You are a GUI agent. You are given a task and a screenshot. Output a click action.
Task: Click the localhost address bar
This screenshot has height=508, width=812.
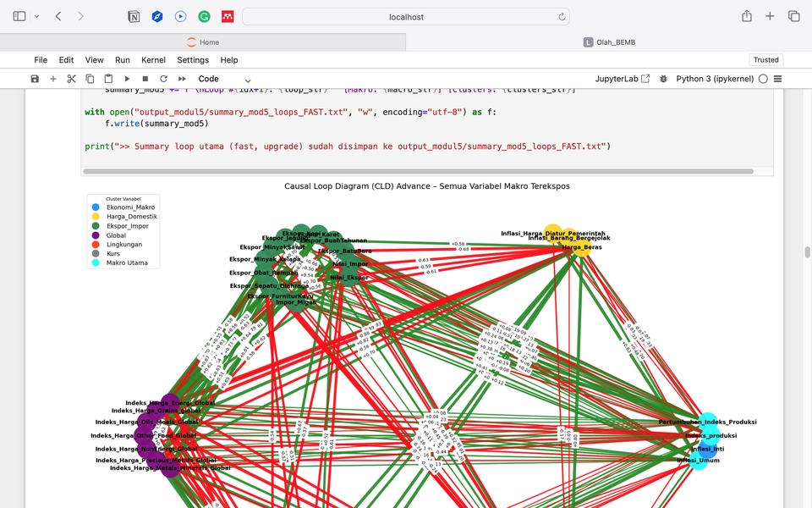(406, 16)
